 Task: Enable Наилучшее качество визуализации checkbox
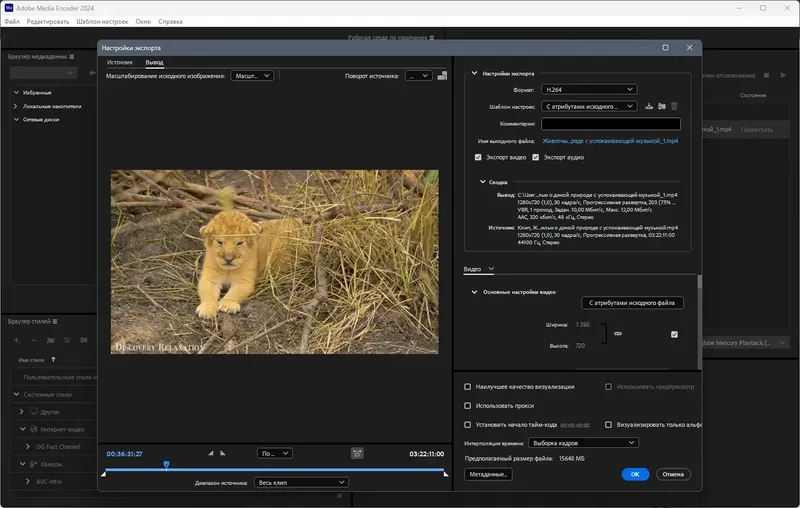pyautogui.click(x=468, y=386)
